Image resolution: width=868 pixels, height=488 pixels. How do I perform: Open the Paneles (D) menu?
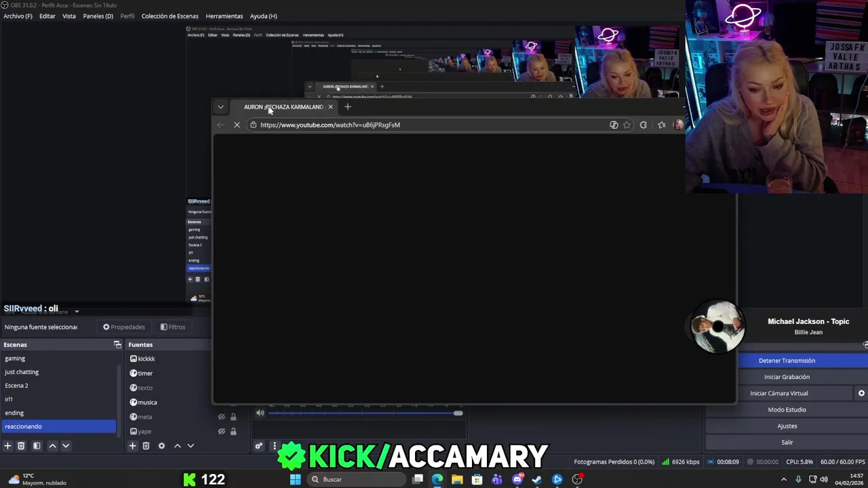click(x=98, y=16)
